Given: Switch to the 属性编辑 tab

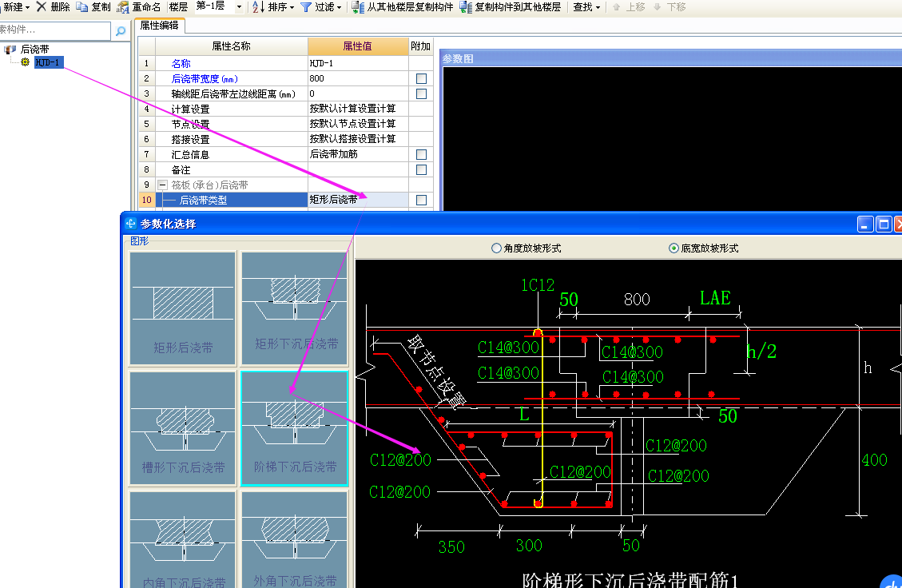Looking at the screenshot, I should pyautogui.click(x=159, y=26).
